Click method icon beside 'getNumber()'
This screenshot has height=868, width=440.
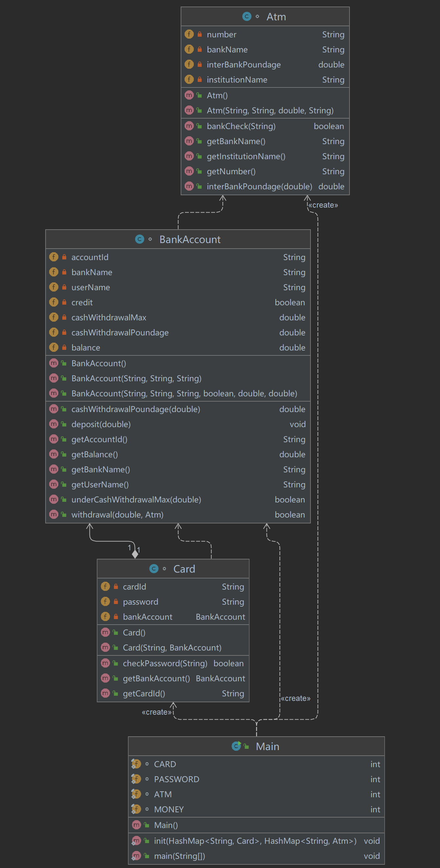point(189,171)
